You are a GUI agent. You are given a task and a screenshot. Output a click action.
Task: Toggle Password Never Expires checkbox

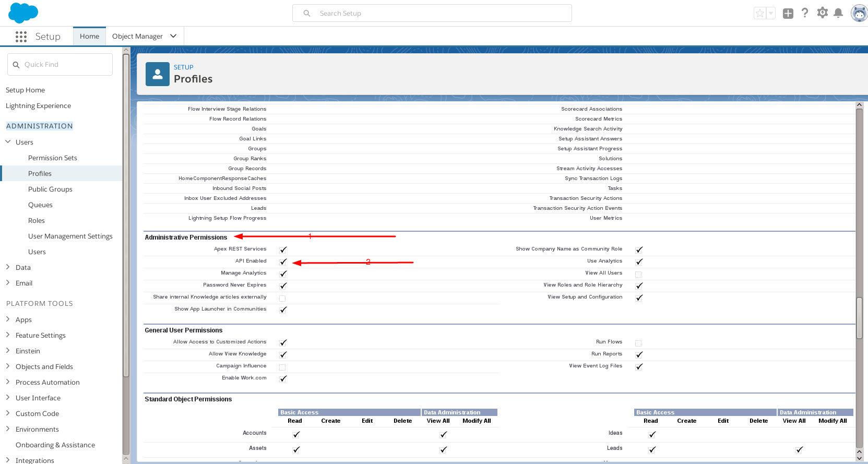coord(283,285)
